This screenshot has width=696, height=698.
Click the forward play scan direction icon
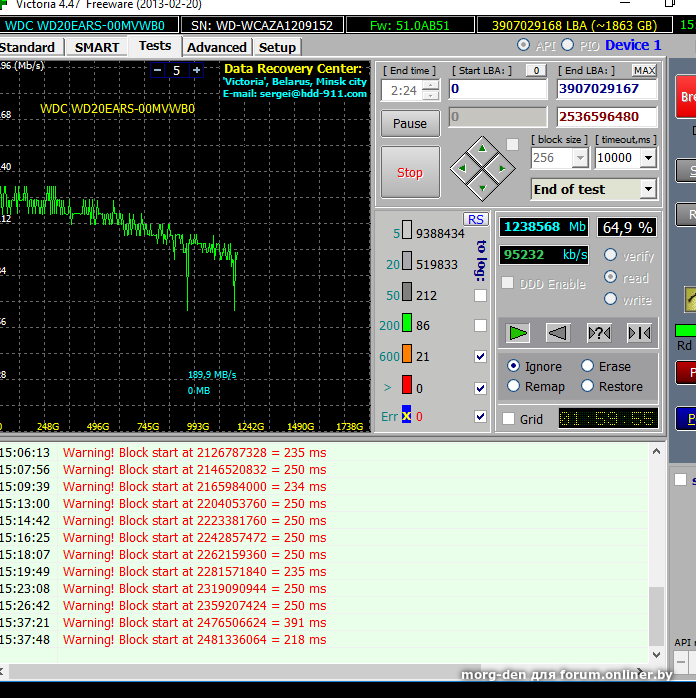tap(518, 332)
